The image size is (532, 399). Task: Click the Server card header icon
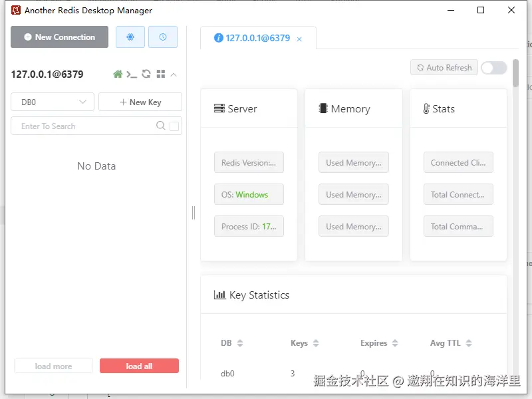[219, 108]
